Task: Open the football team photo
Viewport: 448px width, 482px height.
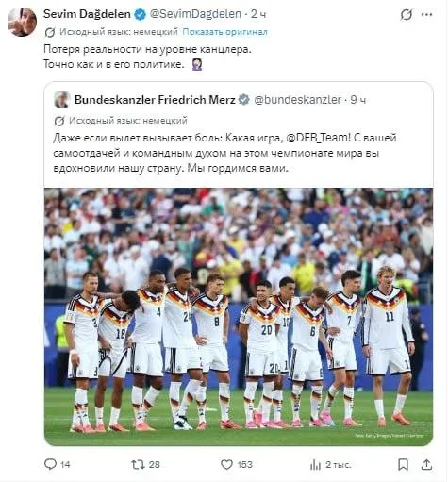Action: point(239,317)
